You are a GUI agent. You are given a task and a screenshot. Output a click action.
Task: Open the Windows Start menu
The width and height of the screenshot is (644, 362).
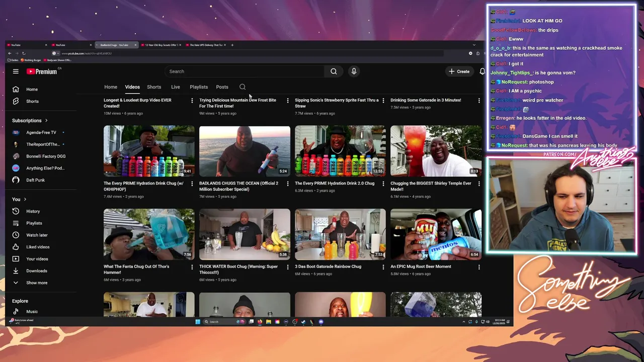point(198,322)
